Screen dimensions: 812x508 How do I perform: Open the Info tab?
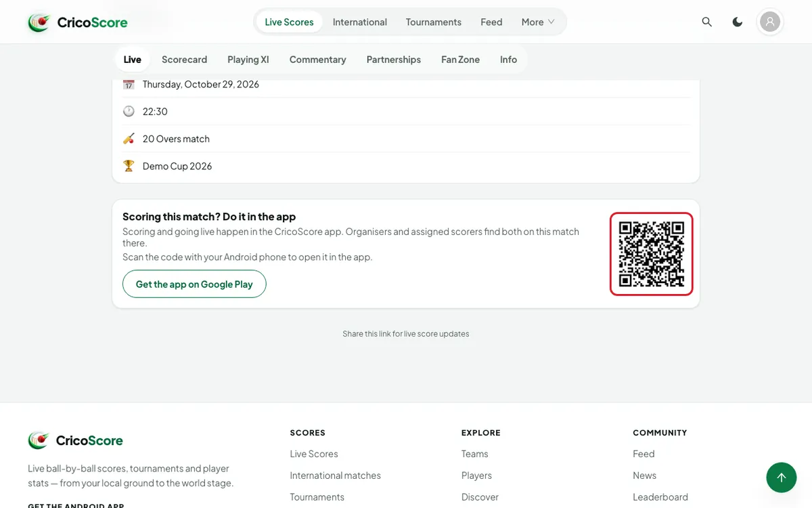coord(508,60)
